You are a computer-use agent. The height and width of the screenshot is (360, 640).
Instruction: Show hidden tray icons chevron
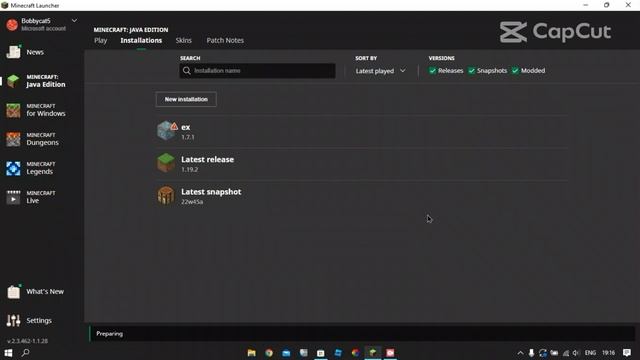pyautogui.click(x=520, y=353)
